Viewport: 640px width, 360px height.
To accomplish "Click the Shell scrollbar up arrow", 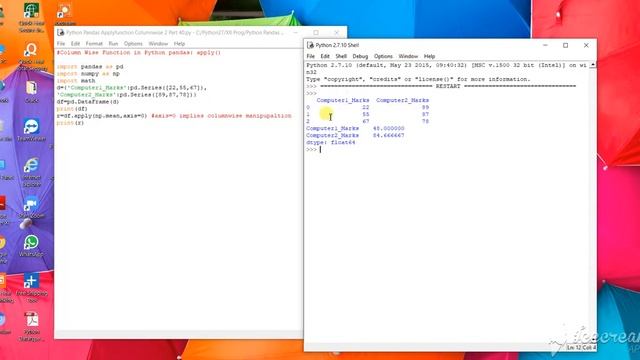I will coord(593,65).
